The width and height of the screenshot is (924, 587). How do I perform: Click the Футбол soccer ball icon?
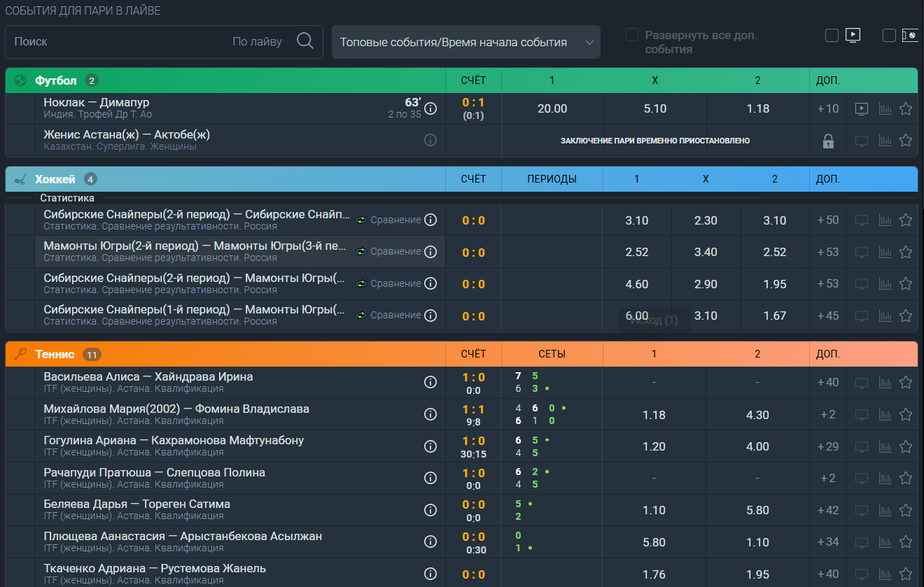[20, 80]
